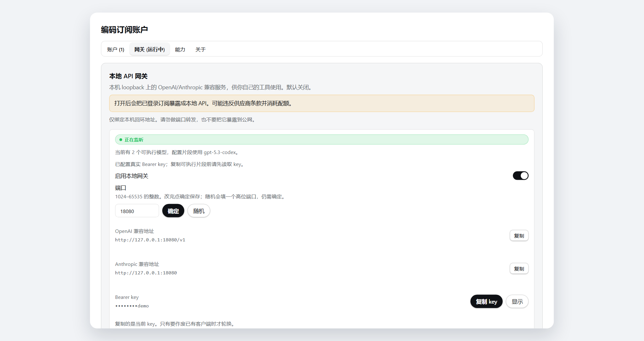Open the 能力 tab

pyautogui.click(x=180, y=49)
